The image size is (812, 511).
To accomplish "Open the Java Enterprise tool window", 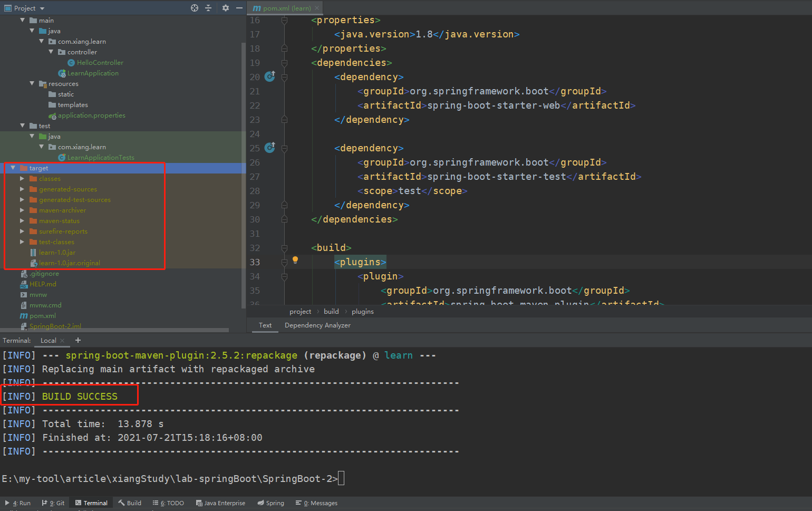I will [220, 503].
